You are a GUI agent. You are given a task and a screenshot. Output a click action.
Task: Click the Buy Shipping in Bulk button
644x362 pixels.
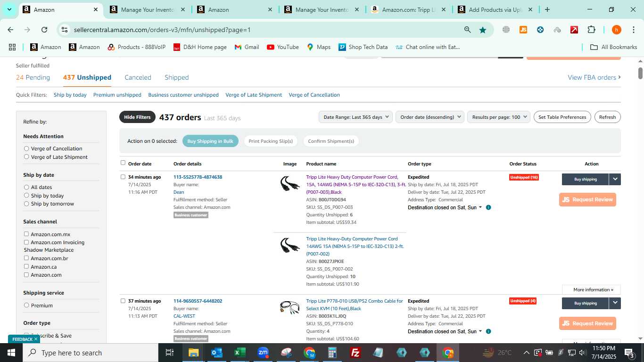[210, 141]
